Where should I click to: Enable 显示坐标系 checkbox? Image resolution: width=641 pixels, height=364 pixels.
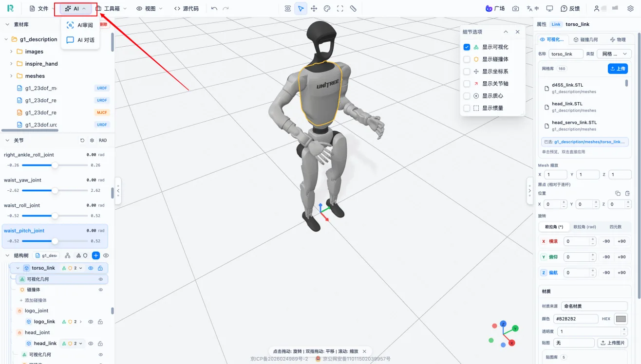click(467, 72)
